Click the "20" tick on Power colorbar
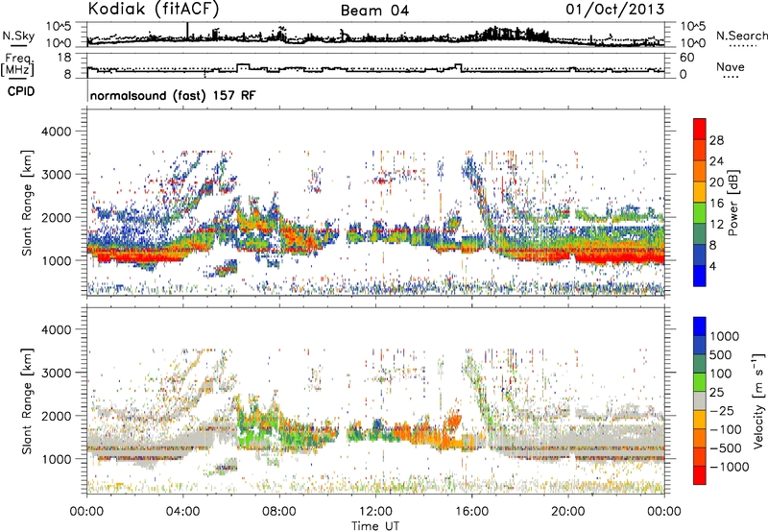 pyautogui.click(x=716, y=182)
